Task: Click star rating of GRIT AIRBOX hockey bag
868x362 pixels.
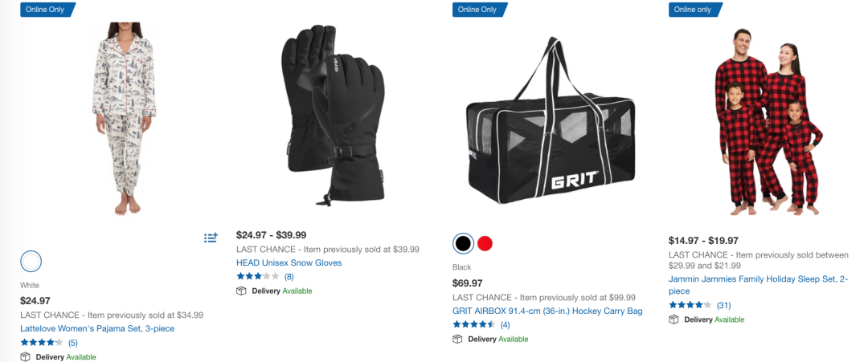Action: tap(474, 324)
